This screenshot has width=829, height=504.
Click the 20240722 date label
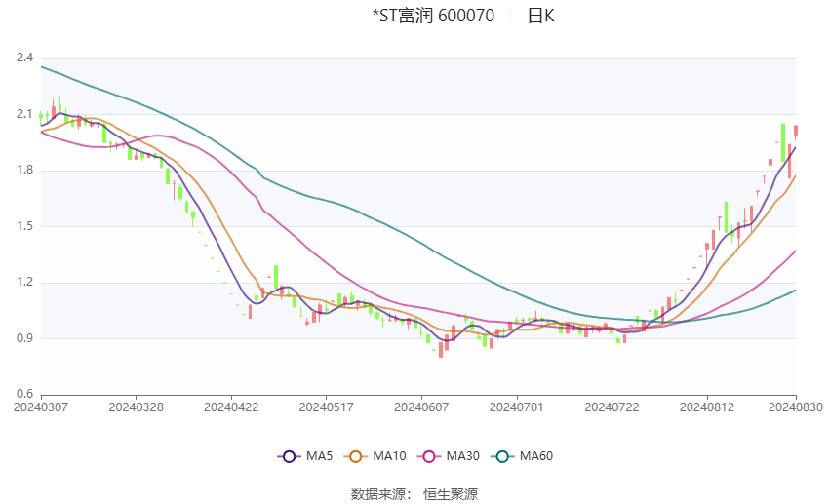[612, 407]
